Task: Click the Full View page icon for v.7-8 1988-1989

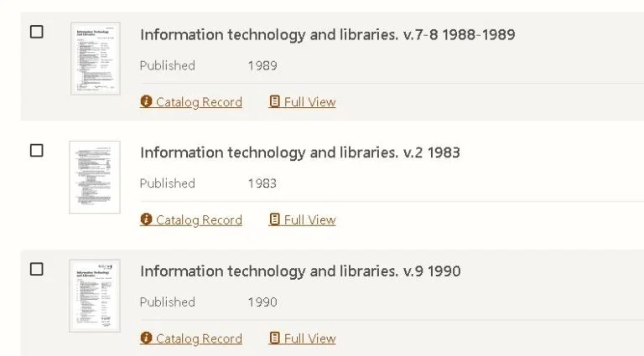Action: point(274,102)
